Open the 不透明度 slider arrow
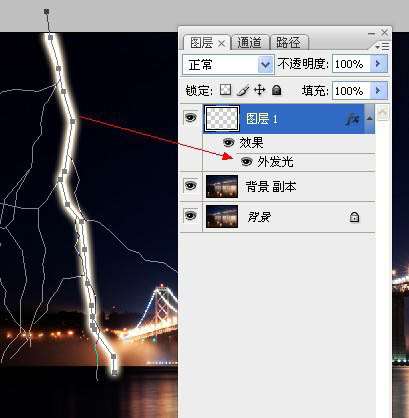The image size is (409, 418). tap(379, 63)
